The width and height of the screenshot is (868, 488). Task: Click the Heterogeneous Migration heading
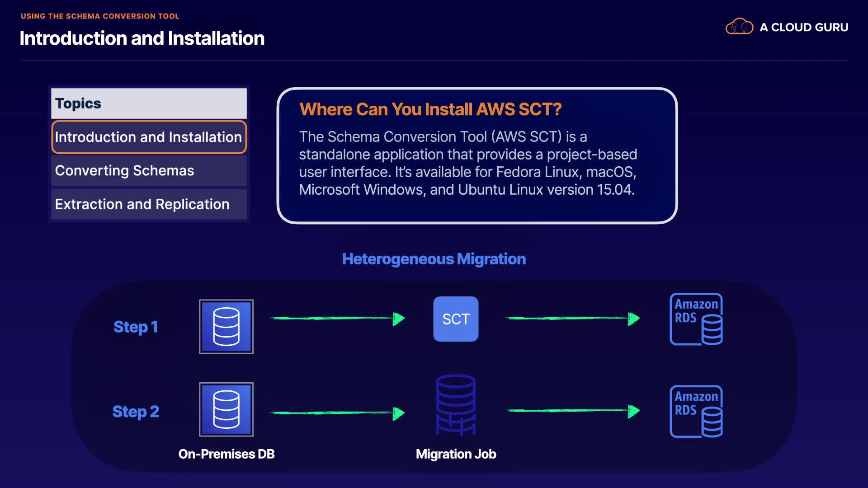[x=434, y=259]
